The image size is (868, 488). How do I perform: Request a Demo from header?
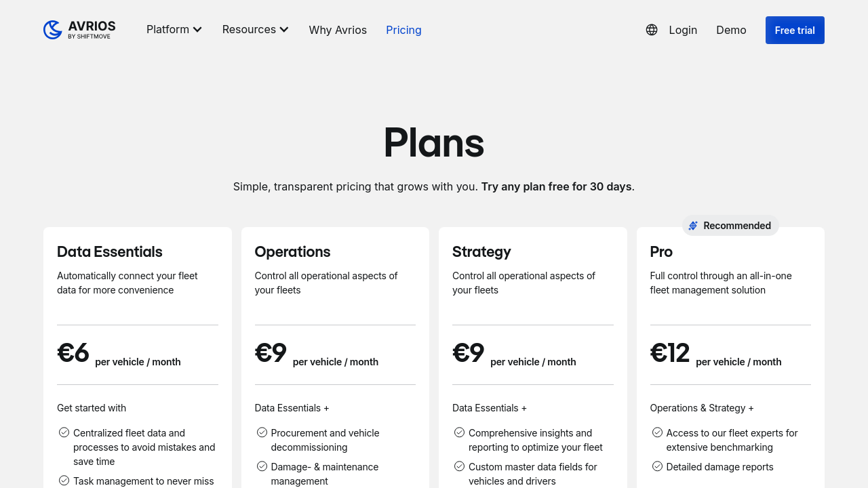click(x=731, y=30)
